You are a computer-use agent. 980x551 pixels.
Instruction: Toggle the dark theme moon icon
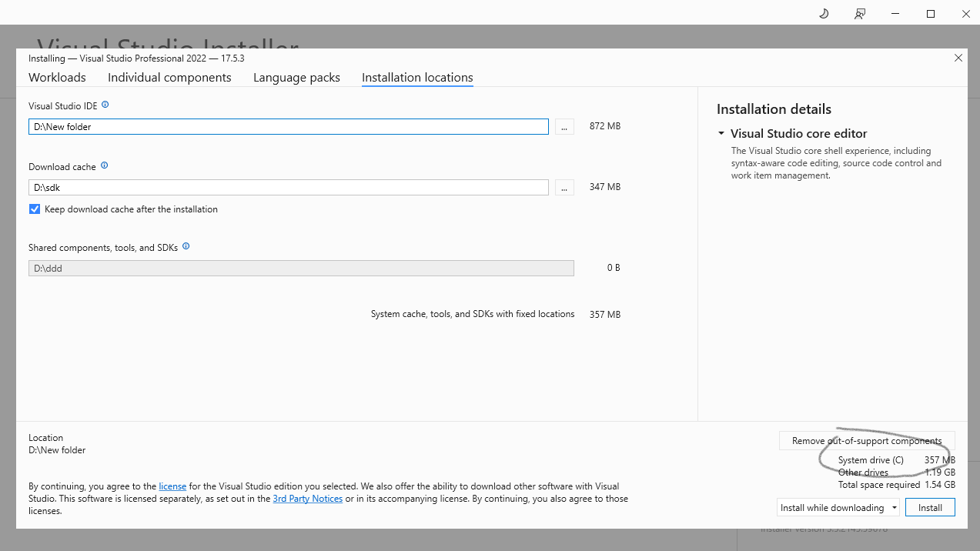824,14
